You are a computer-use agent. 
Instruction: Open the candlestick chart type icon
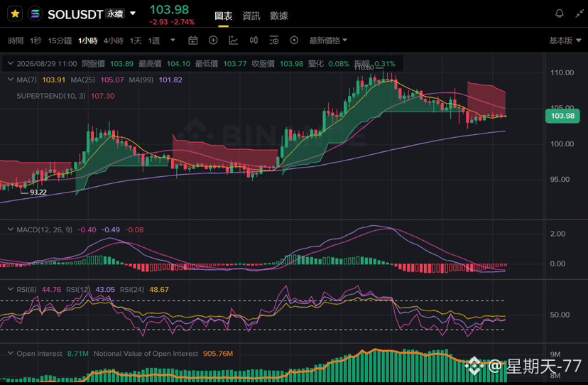254,40
